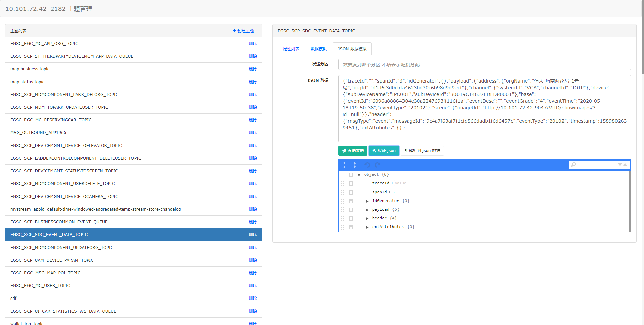Click the drag handle of the payload row
Image resolution: width=644 pixels, height=325 pixels.
pos(343,210)
